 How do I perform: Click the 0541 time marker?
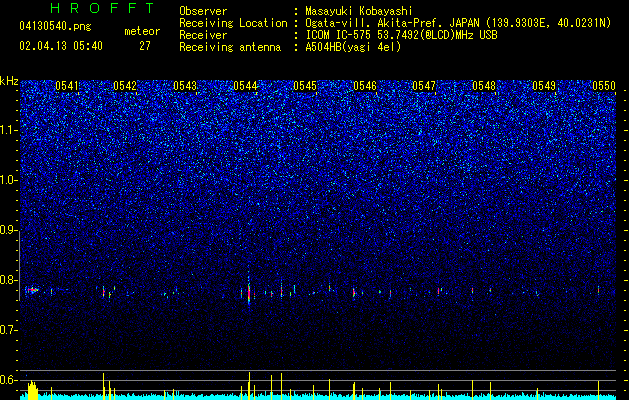click(67, 86)
